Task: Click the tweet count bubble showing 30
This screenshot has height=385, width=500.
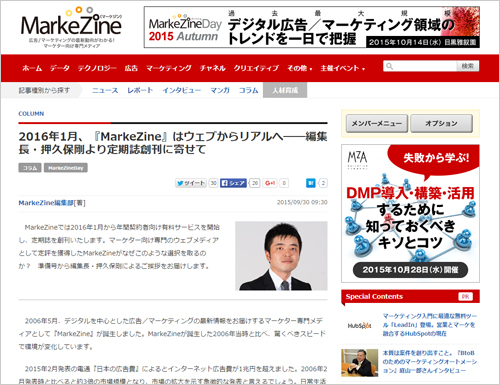Action: tap(213, 183)
